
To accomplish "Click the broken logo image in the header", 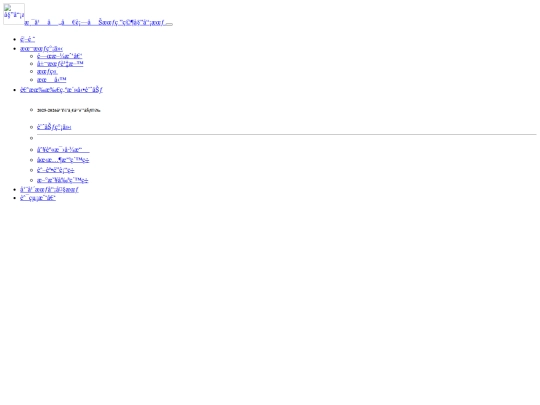I will click(x=14, y=14).
